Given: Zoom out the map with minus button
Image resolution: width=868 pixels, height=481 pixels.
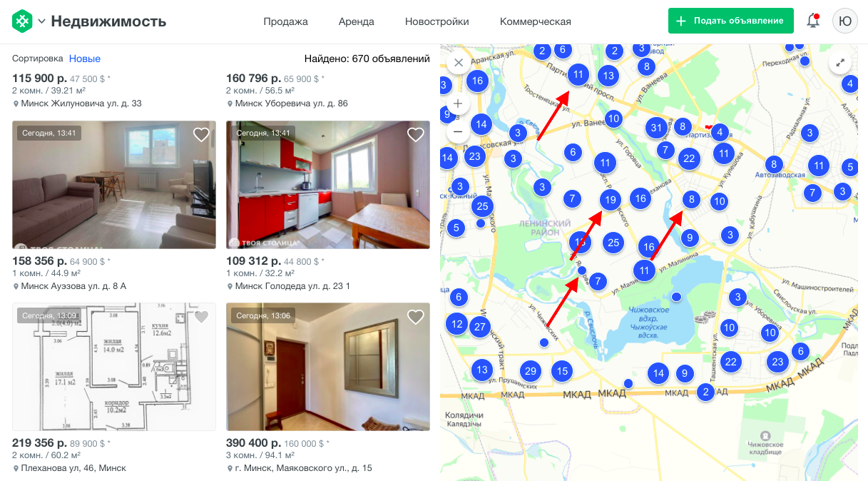Looking at the screenshot, I should click(458, 131).
